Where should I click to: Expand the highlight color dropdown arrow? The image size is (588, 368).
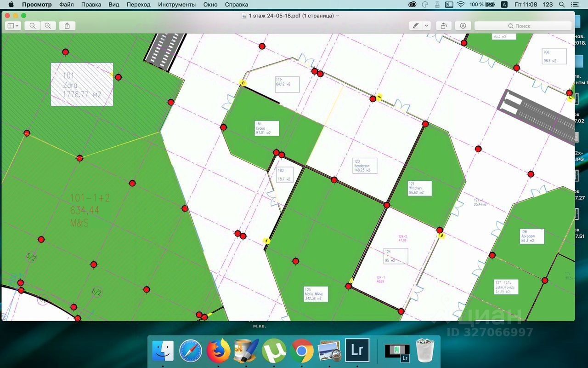coord(427,26)
